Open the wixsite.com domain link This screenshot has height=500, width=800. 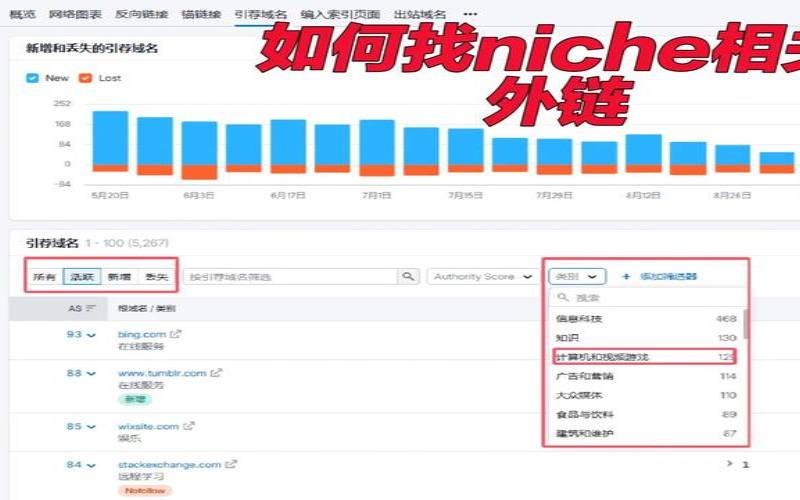click(x=148, y=426)
